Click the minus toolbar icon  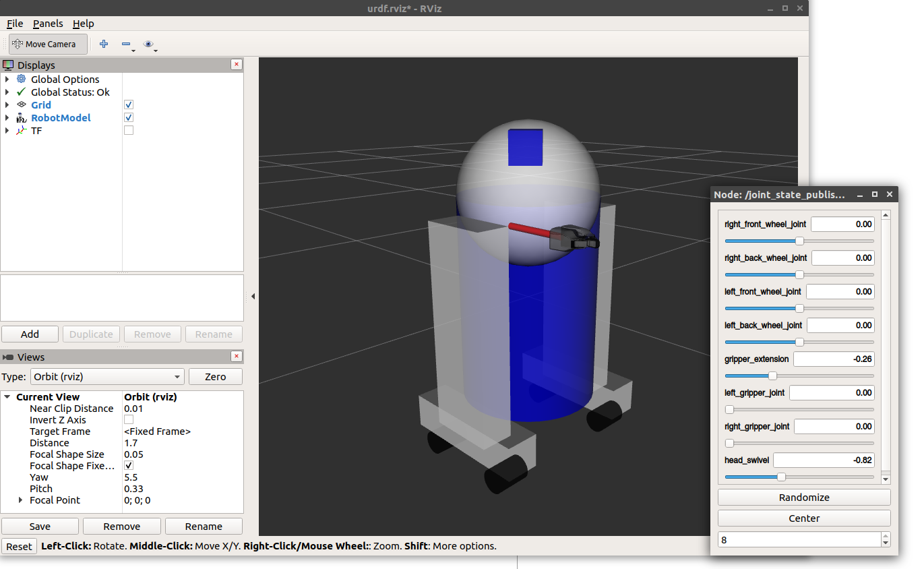tap(125, 44)
